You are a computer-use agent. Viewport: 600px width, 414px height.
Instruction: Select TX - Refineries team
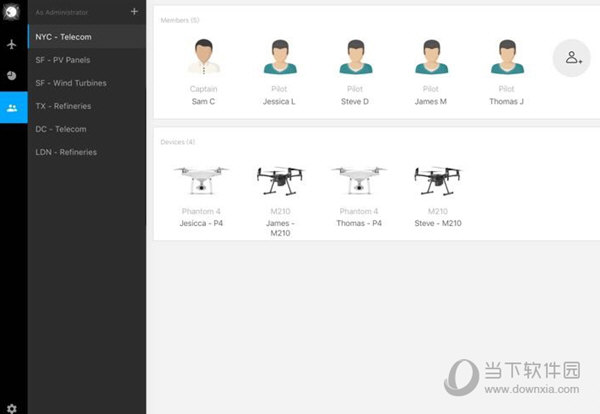tap(87, 106)
